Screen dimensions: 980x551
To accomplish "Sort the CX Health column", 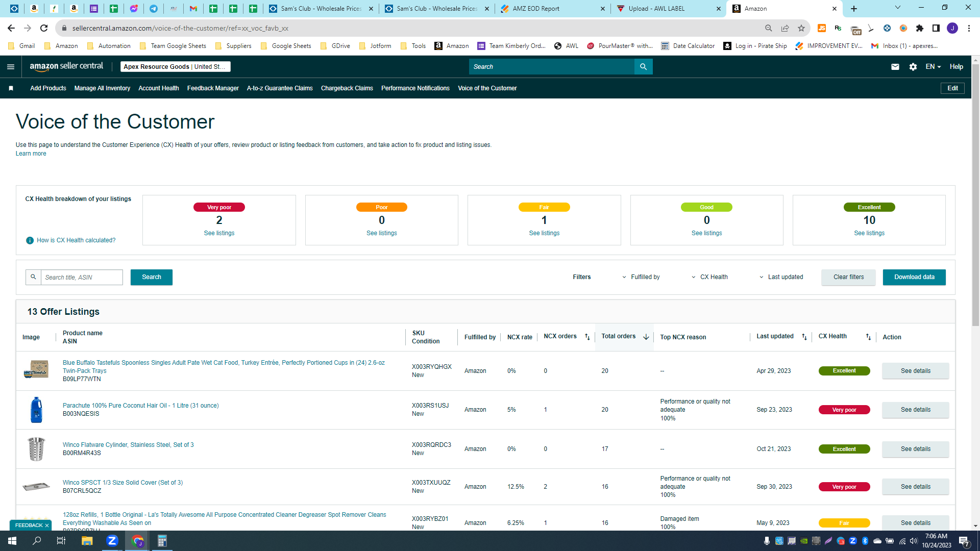I will coord(868,337).
